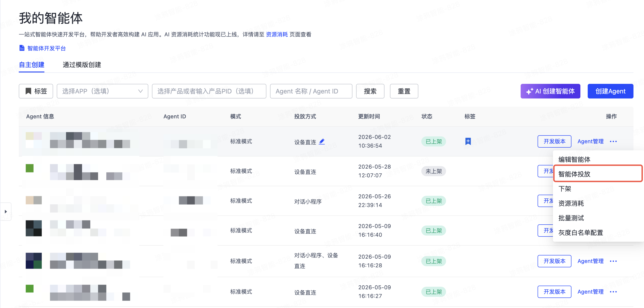Screen dimensions: 644x308
Task: Click the 状态 column header
Action: 427,116
